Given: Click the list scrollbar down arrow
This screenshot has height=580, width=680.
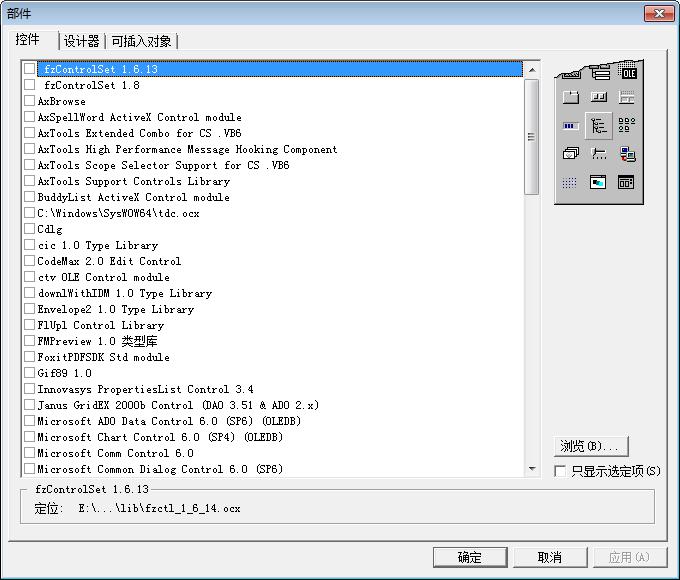Looking at the screenshot, I should tap(532, 469).
